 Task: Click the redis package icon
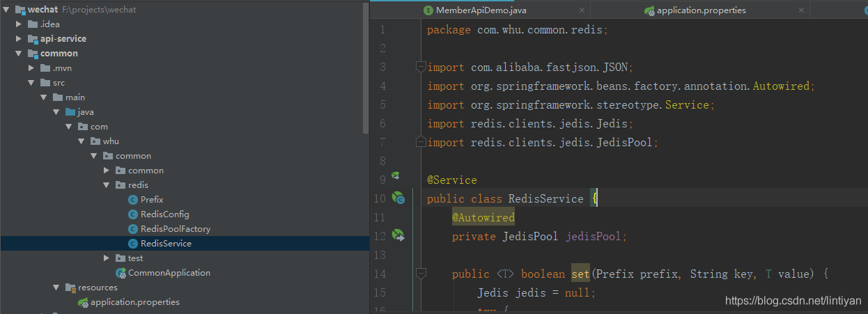pyautogui.click(x=121, y=185)
